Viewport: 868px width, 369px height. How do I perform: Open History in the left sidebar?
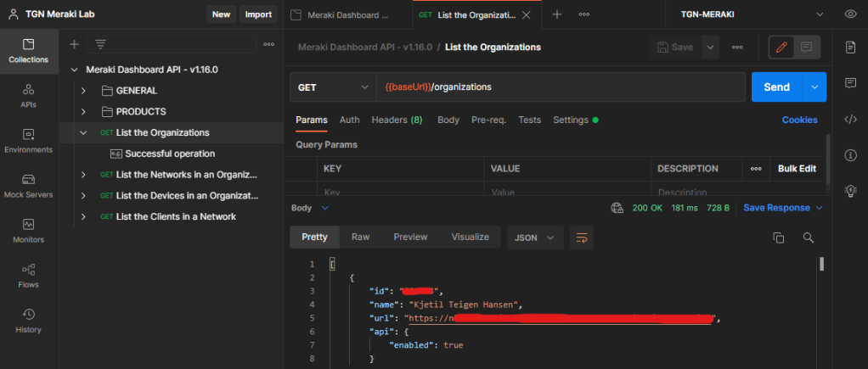tap(28, 320)
